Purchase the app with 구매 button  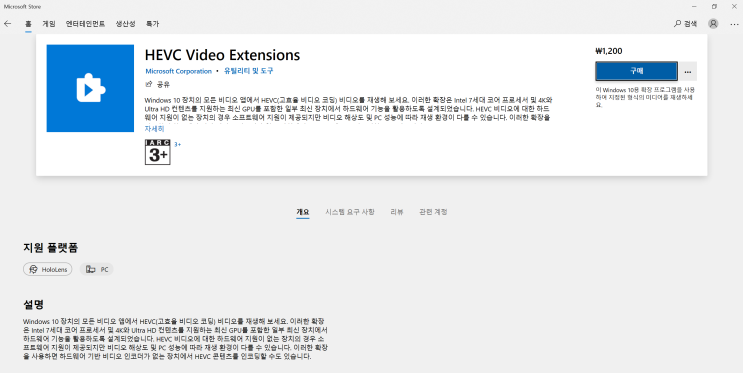tap(636, 71)
